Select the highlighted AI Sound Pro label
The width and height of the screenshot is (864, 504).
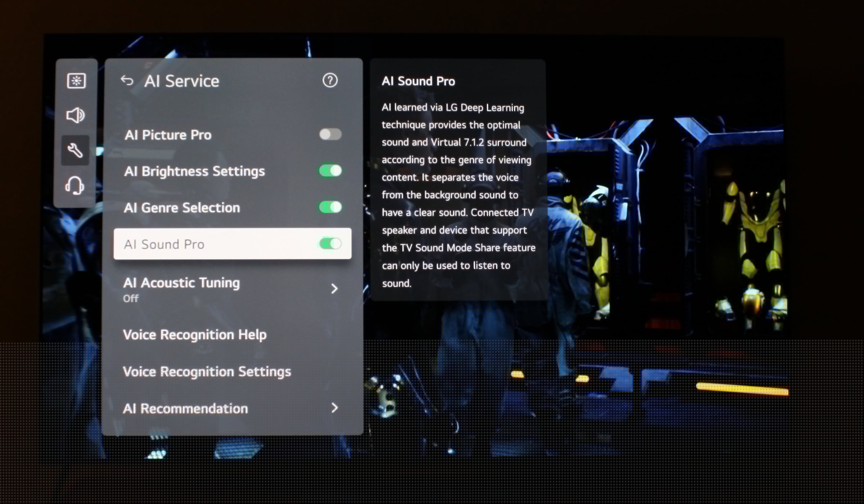[164, 244]
